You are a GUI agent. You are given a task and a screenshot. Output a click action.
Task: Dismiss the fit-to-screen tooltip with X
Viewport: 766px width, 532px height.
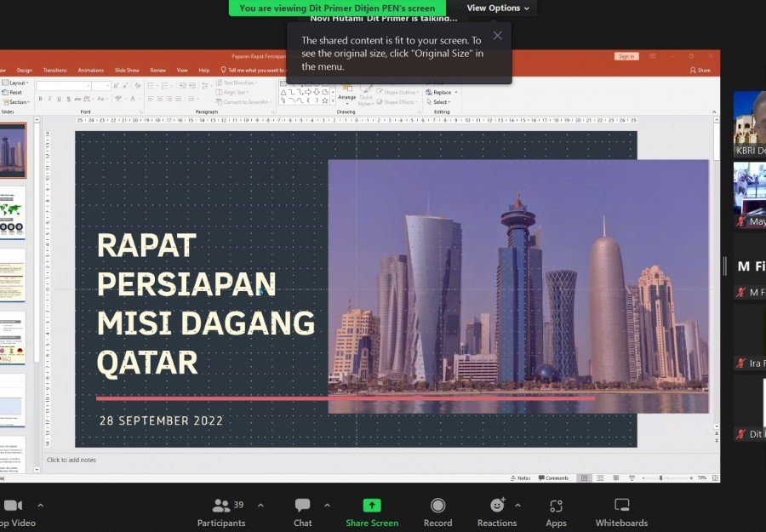click(497, 36)
